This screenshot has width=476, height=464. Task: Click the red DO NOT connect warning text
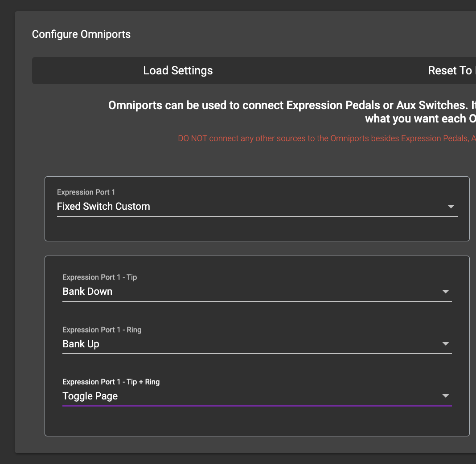(326, 138)
